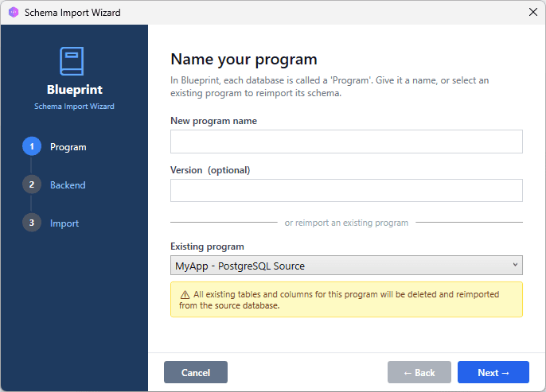Click the 'In Blueprint, each database' description
The width and height of the screenshot is (546, 392).
(x=330, y=87)
